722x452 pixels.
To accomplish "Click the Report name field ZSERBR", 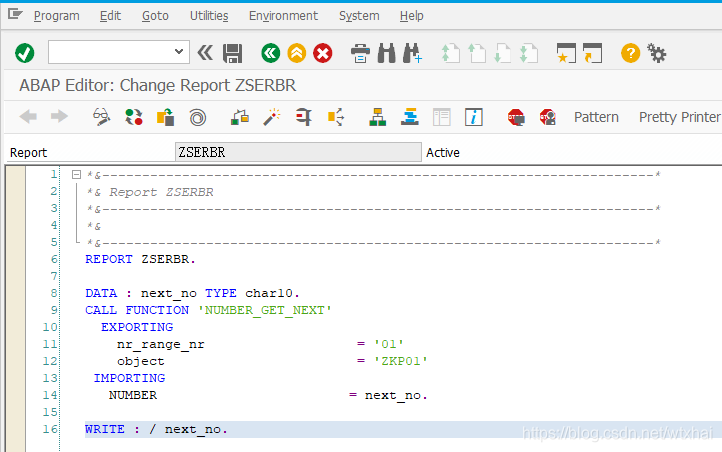I will [298, 152].
